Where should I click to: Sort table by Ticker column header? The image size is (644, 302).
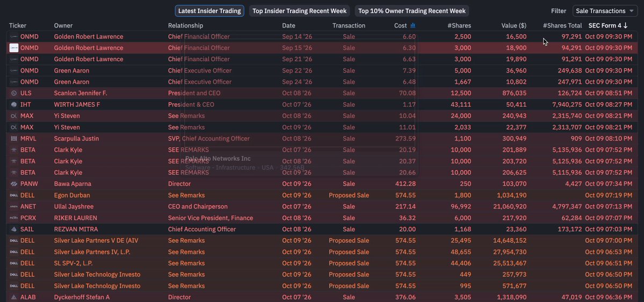[18, 25]
